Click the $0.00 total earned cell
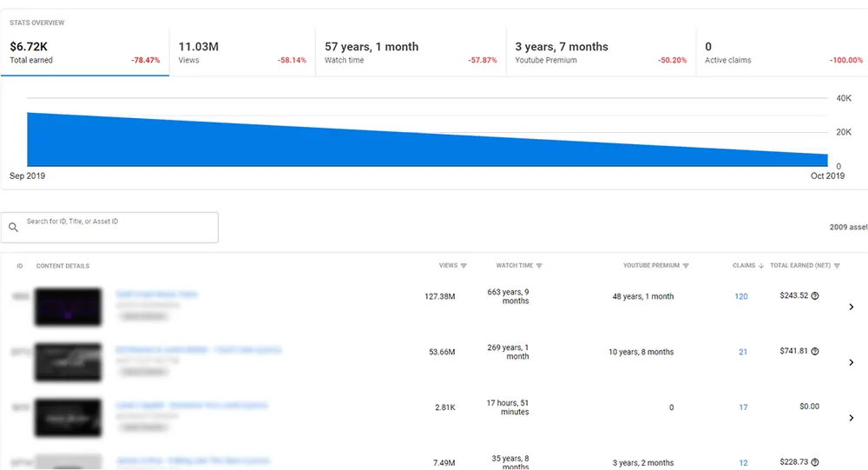This screenshot has height=470, width=868. pyautogui.click(x=809, y=407)
